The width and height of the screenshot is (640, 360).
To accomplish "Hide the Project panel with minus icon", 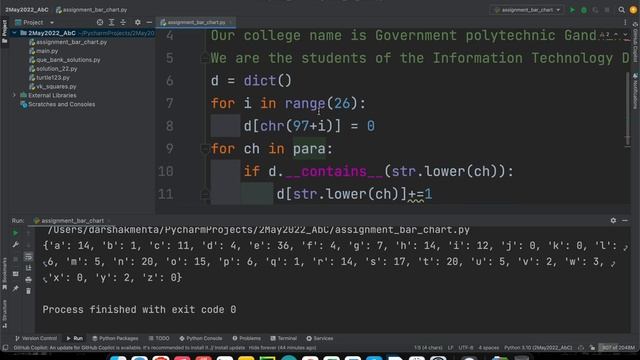I will pyautogui.click(x=149, y=22).
